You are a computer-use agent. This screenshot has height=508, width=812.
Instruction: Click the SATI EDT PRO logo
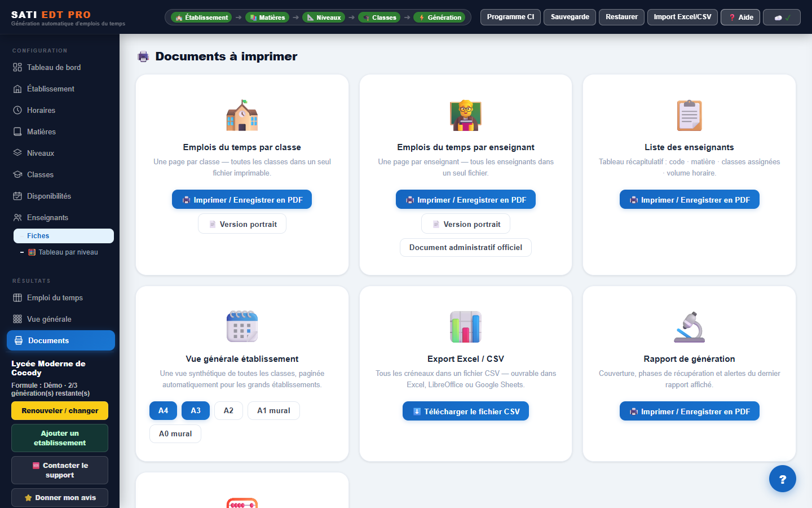51,15
